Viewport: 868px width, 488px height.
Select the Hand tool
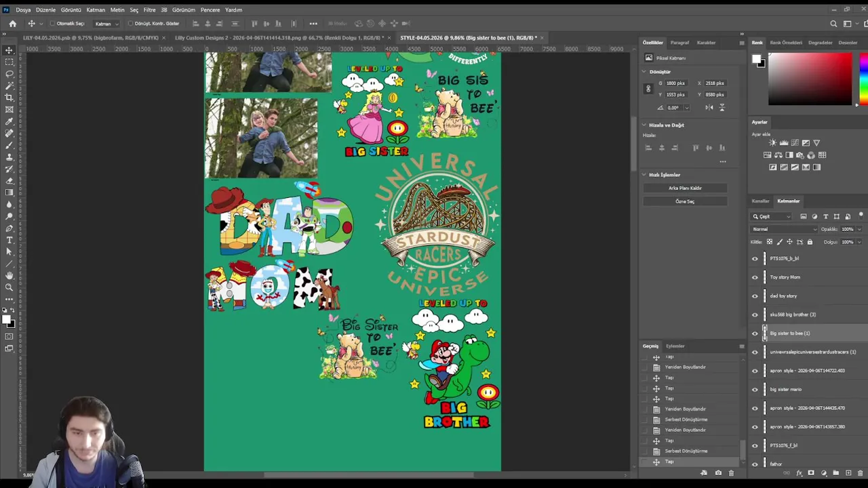click(x=9, y=275)
